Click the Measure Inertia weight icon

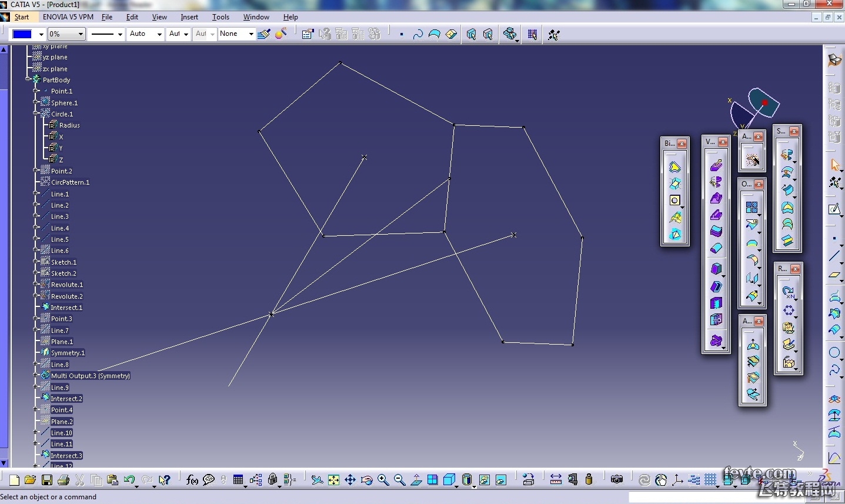pyautogui.click(x=589, y=480)
